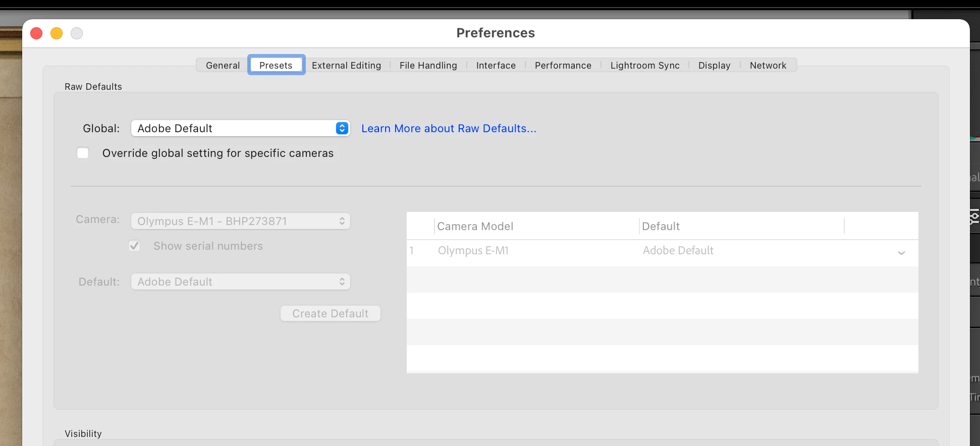This screenshot has width=980, height=446.
Task: Click the Camera Model column header
Action: [x=536, y=226]
